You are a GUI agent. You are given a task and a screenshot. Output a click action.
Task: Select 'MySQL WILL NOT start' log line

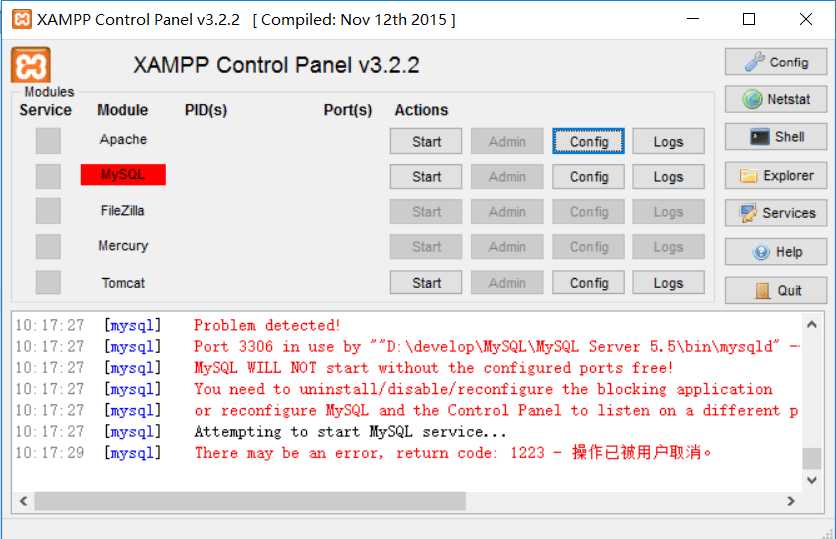pos(433,367)
